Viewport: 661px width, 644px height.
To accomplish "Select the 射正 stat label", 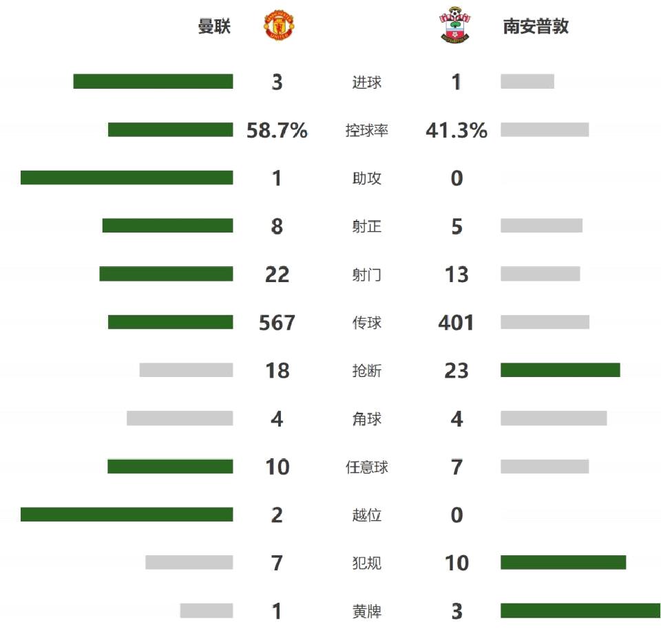I will (x=367, y=226).
